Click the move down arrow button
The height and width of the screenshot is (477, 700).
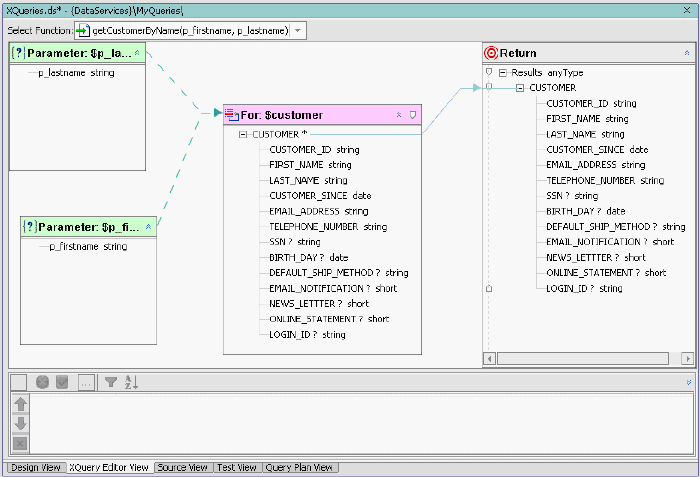pos(21,423)
